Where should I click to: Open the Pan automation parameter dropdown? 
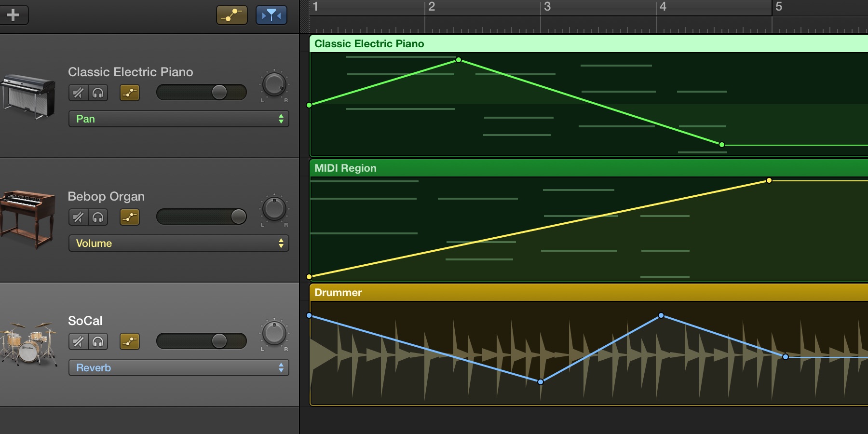[179, 119]
